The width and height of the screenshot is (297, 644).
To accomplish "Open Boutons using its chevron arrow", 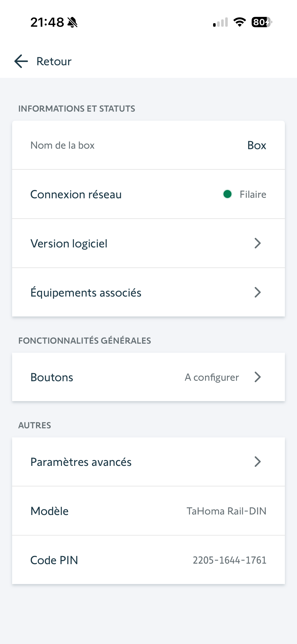I will click(x=257, y=377).
